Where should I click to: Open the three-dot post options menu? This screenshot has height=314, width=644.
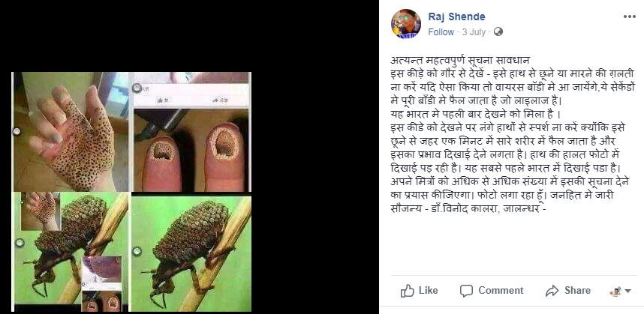(x=629, y=16)
